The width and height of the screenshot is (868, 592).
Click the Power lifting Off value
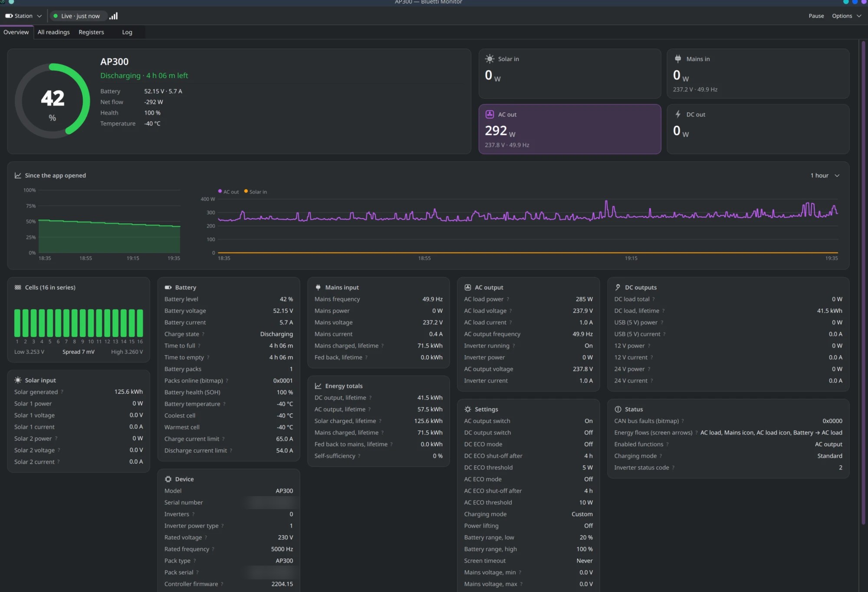(x=589, y=526)
